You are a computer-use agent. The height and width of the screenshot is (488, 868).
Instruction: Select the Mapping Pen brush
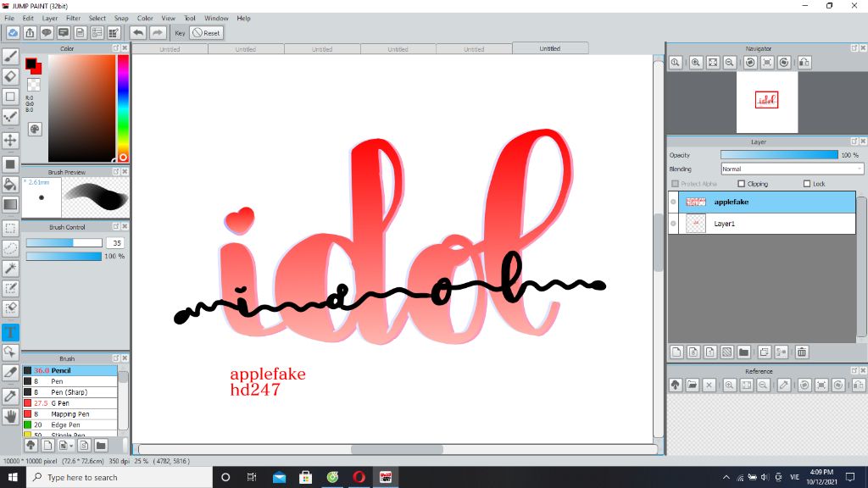point(70,413)
